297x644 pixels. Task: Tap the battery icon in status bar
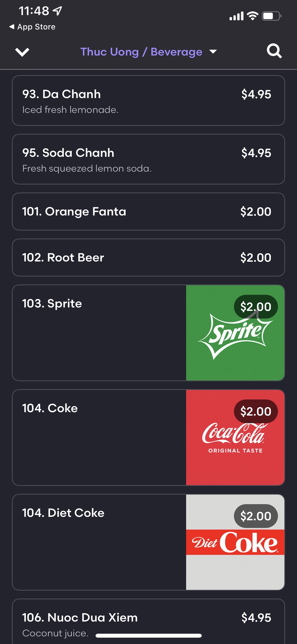[271, 16]
